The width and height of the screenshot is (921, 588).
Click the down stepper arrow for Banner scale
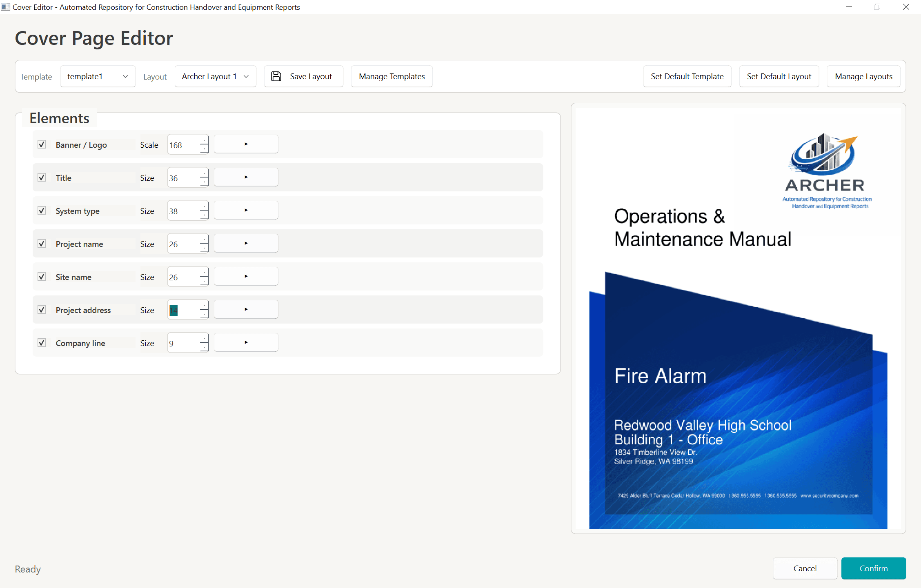tap(204, 149)
